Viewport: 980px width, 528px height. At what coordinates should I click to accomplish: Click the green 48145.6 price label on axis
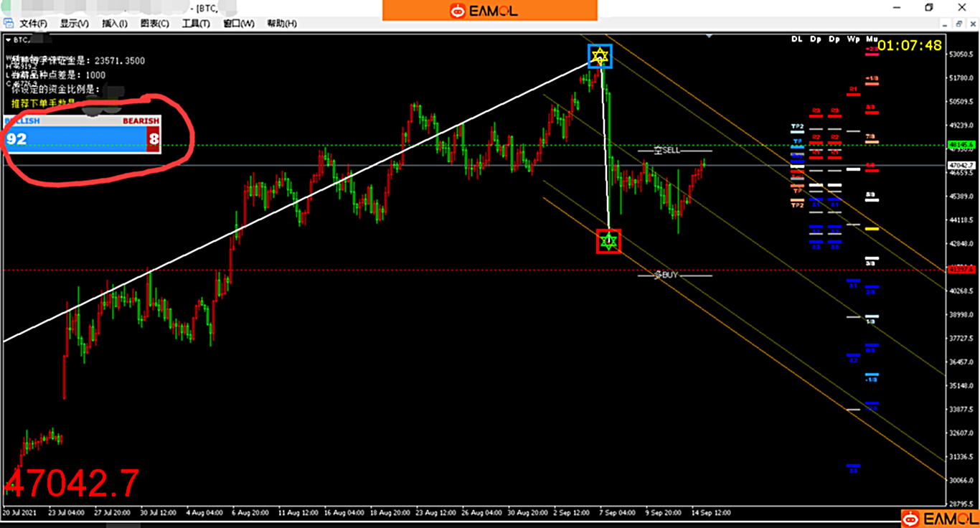tap(960, 145)
